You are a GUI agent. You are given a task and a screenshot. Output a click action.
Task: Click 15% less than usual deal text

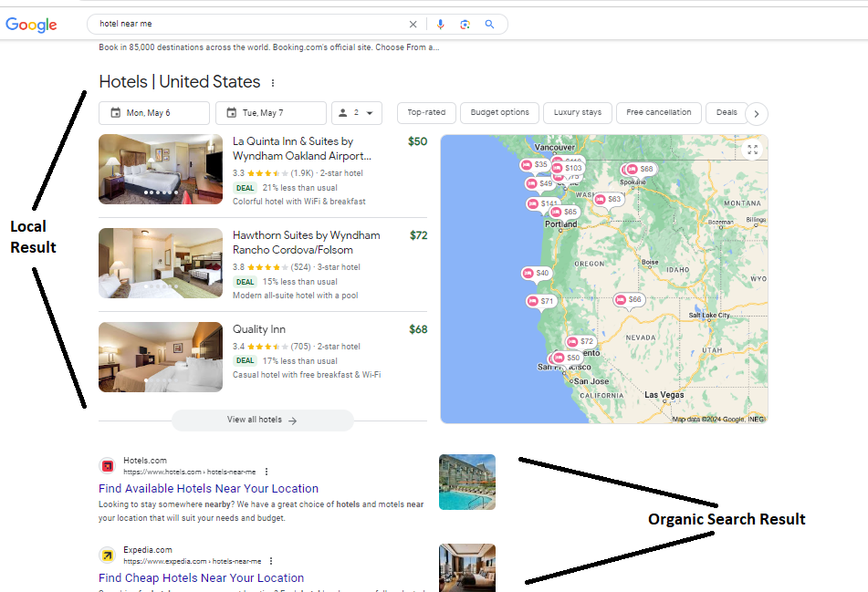coord(299,282)
